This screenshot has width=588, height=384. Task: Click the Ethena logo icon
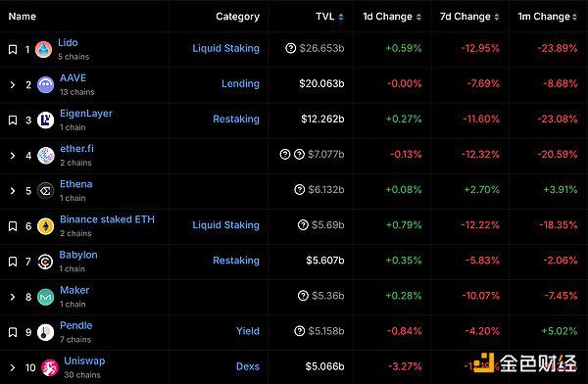(45, 191)
